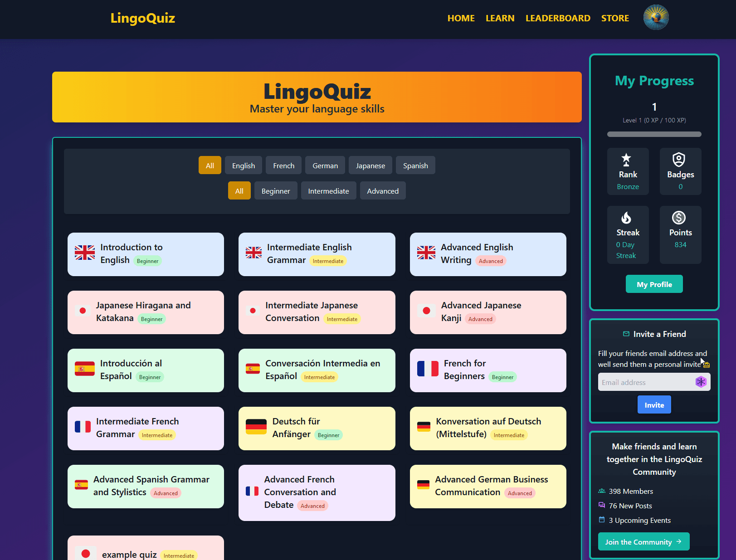
Task: Open the LEADERBOARD page
Action: click(558, 18)
